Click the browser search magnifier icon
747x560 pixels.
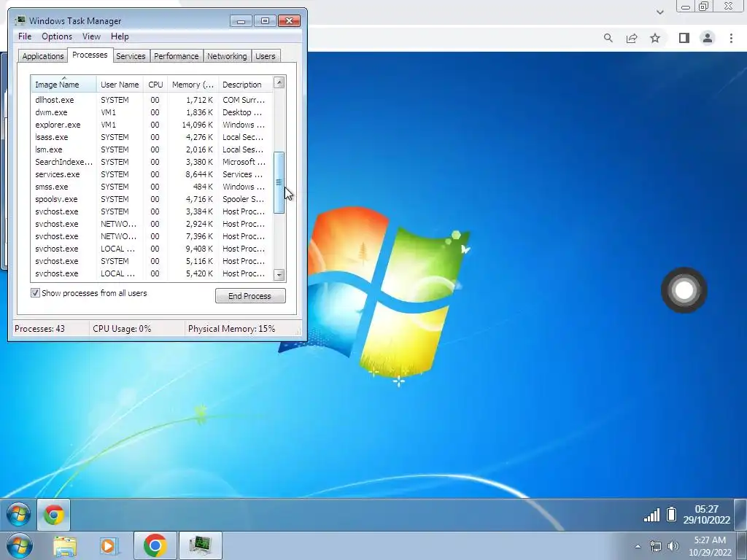coord(608,38)
